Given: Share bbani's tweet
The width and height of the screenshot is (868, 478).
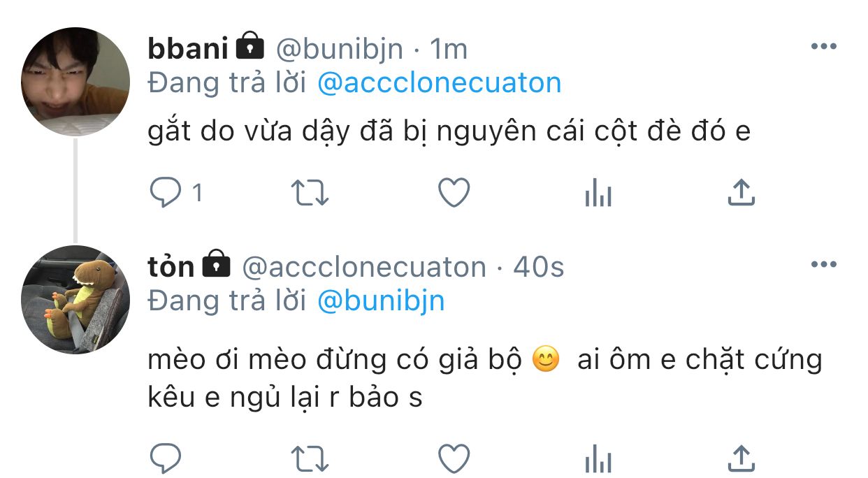Looking at the screenshot, I should (x=741, y=193).
